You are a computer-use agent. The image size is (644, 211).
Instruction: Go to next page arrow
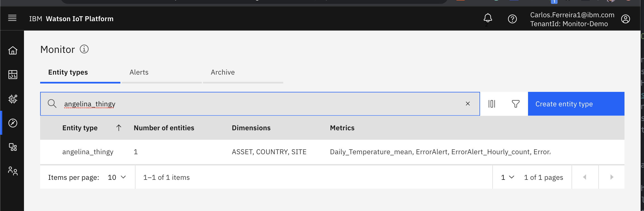point(612,177)
